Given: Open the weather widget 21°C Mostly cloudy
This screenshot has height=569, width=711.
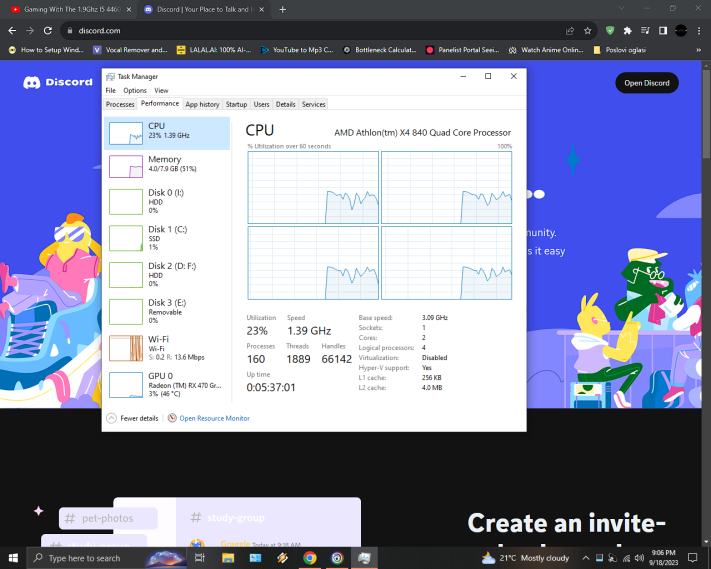Looking at the screenshot, I should coord(525,558).
